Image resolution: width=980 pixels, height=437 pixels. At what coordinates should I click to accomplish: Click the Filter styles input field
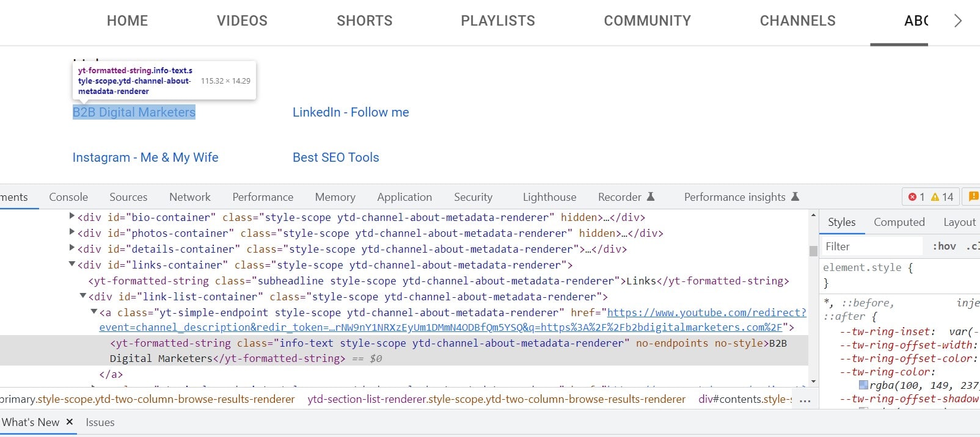(871, 247)
